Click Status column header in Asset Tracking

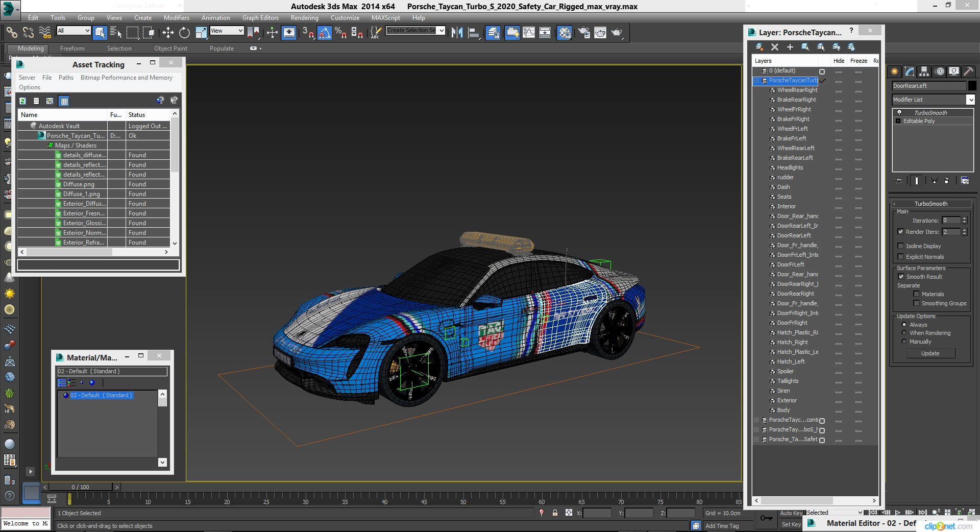click(x=148, y=115)
